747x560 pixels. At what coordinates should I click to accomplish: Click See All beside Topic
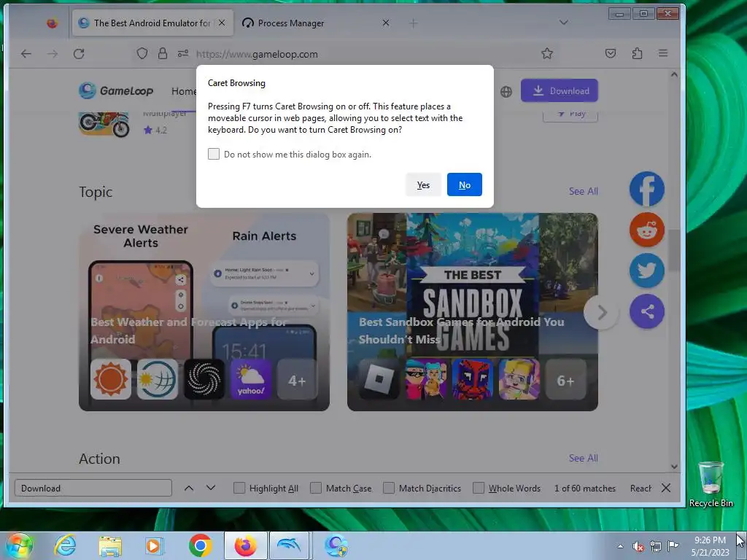pyautogui.click(x=583, y=191)
